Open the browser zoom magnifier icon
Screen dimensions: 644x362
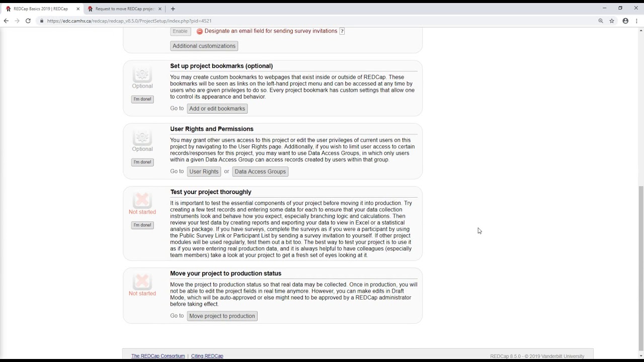tap(601, 21)
